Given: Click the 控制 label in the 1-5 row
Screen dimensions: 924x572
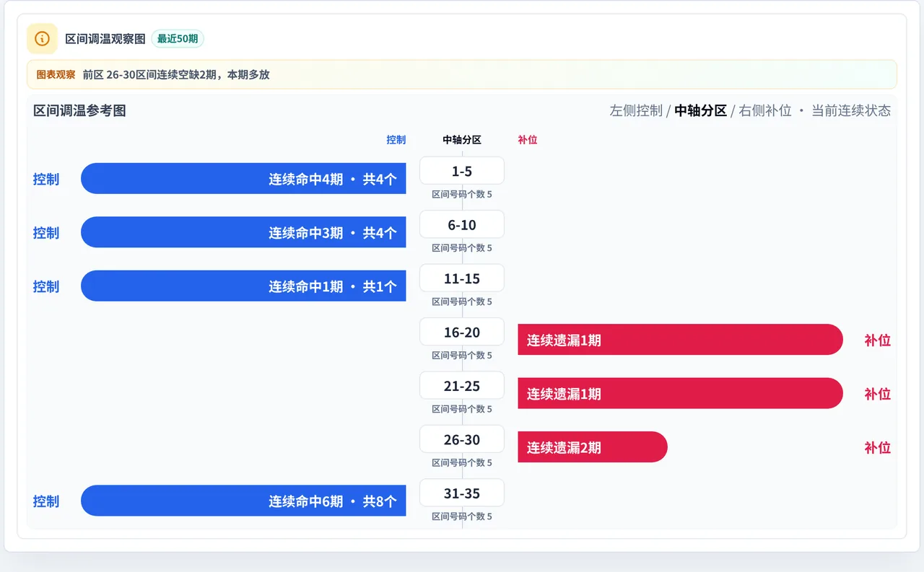Looking at the screenshot, I should coord(46,179).
